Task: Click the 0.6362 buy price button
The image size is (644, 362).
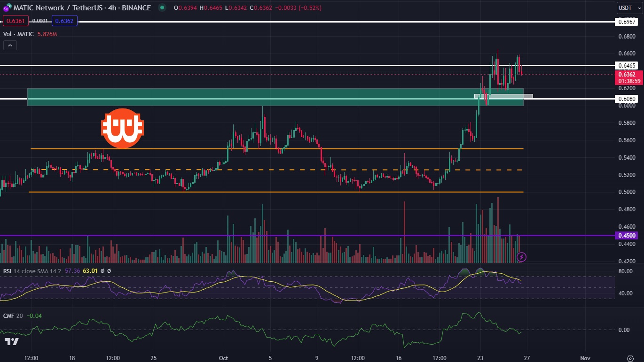Action: (64, 21)
